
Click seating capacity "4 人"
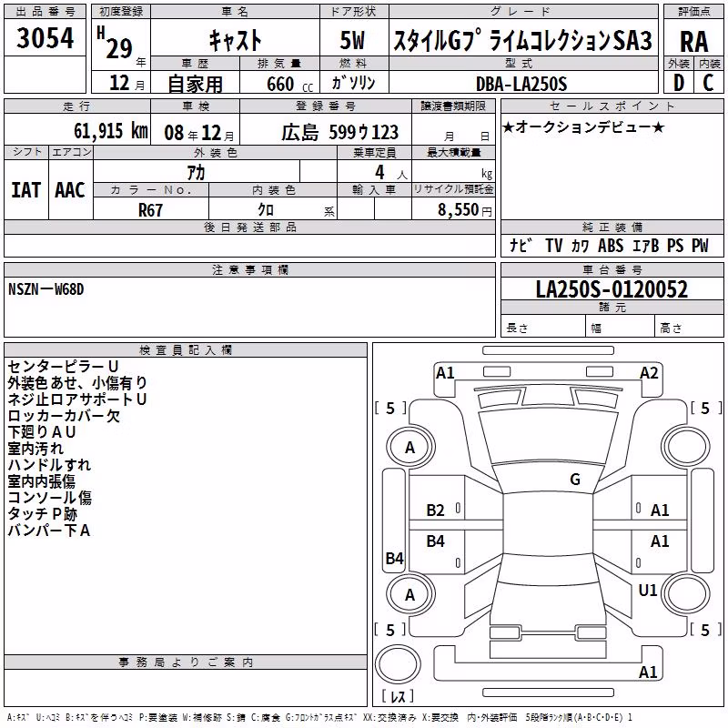pyautogui.click(x=391, y=172)
